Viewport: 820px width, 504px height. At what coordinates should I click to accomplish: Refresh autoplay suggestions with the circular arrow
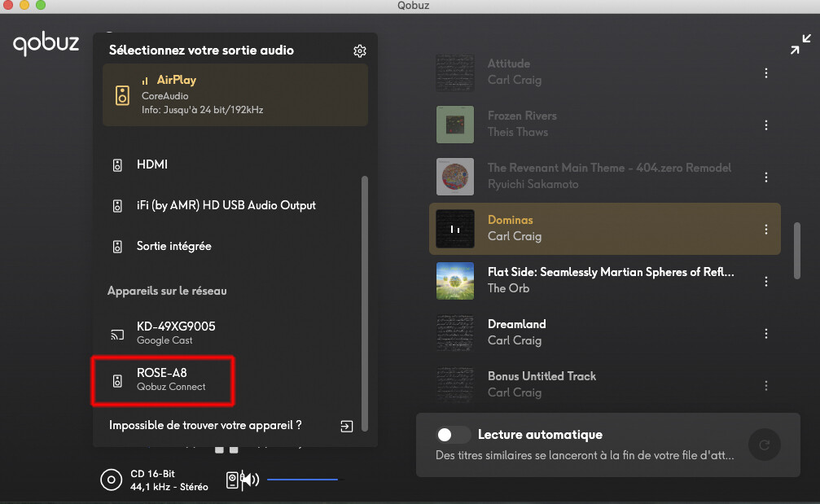(764, 445)
